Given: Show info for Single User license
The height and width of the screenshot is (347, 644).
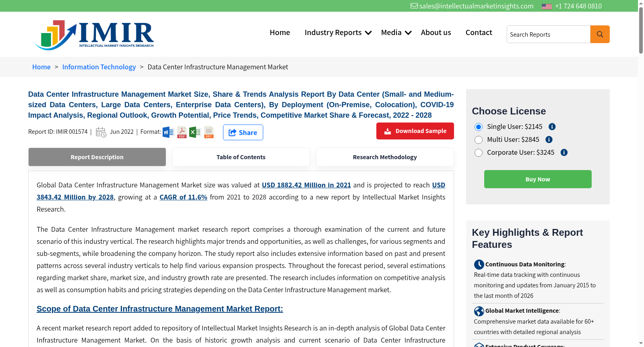Looking at the screenshot, I should 552,127.
